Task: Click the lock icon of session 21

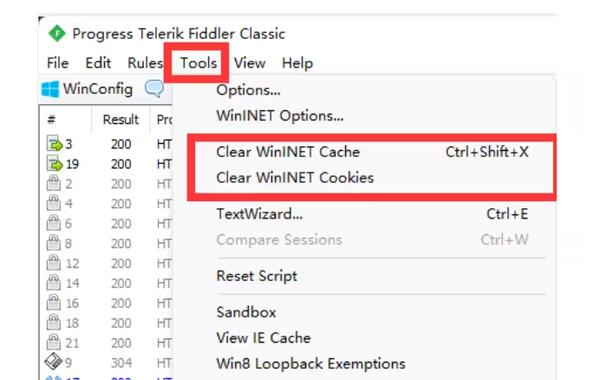Action: click(54, 342)
